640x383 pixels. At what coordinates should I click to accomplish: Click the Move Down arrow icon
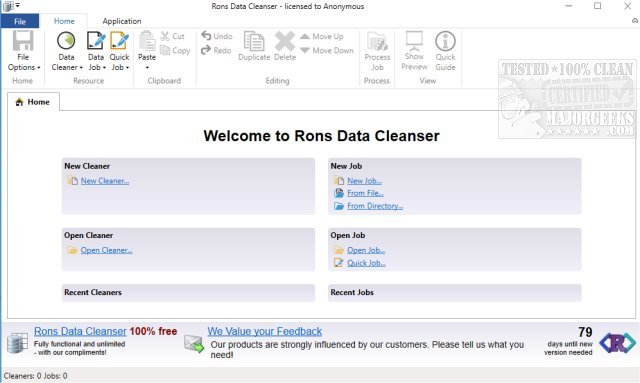click(x=305, y=50)
